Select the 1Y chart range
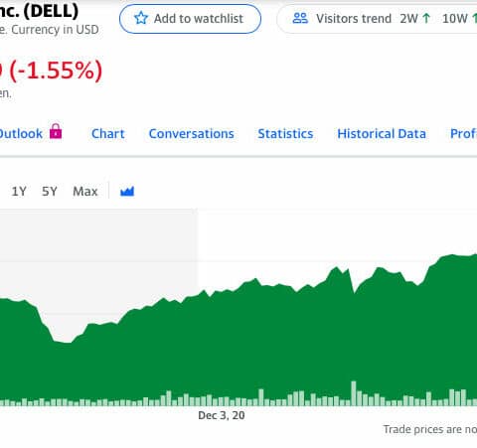 [x=19, y=192]
